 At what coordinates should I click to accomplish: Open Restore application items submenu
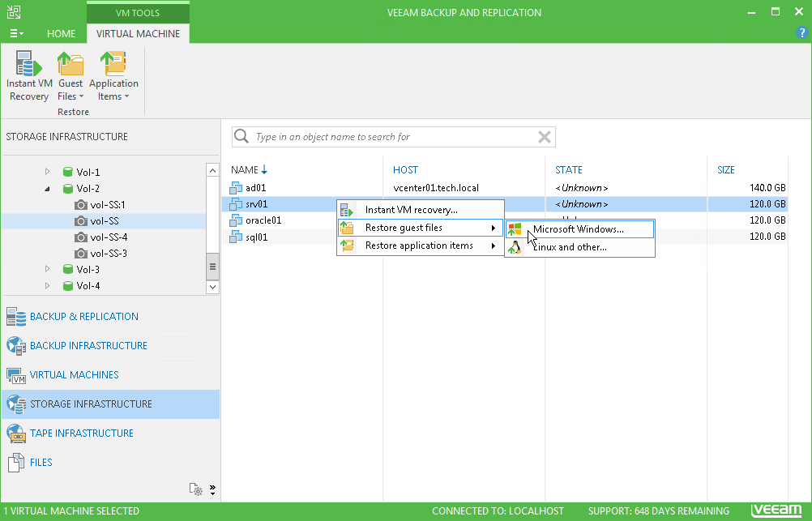pyautogui.click(x=421, y=246)
